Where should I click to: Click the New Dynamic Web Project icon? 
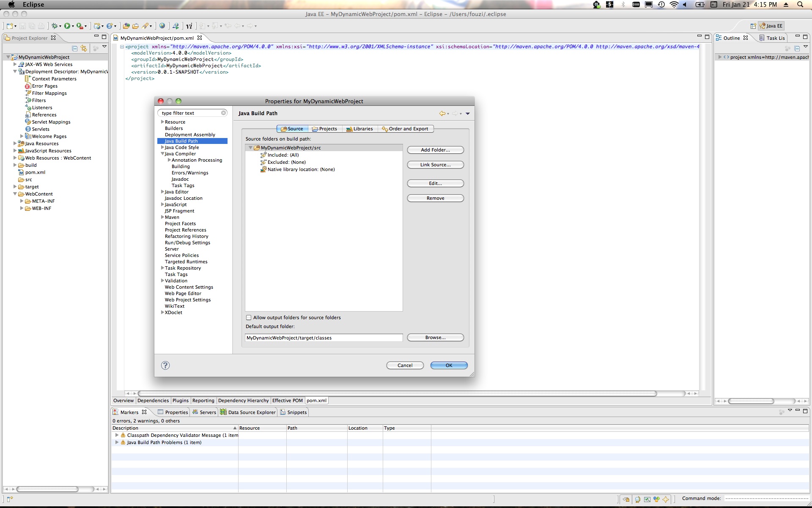(97, 26)
